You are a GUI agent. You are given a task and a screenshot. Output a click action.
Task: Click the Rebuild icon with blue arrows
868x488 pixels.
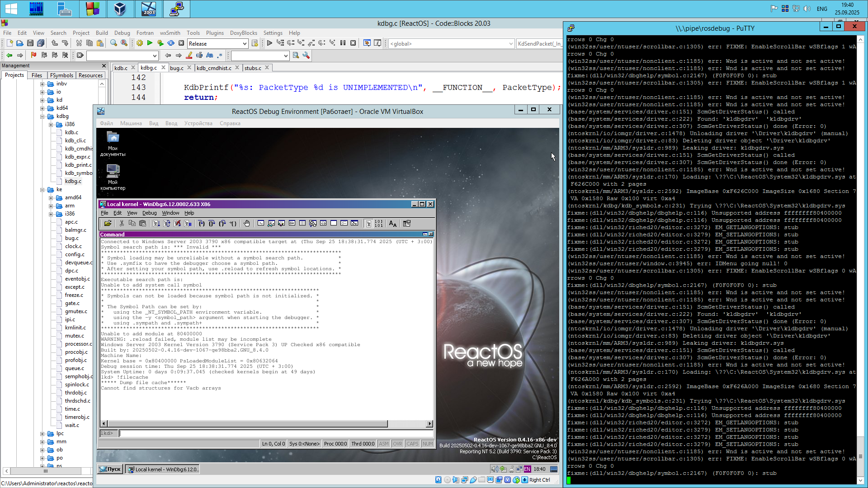click(x=171, y=43)
